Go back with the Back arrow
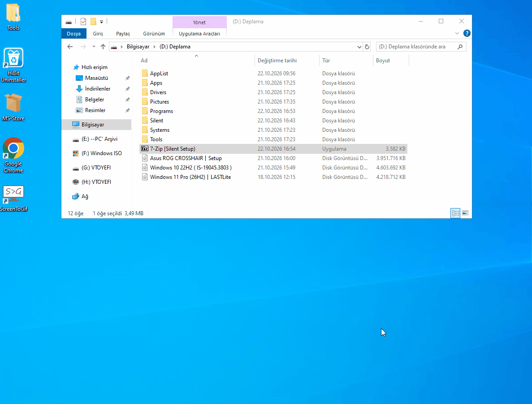 pos(70,47)
